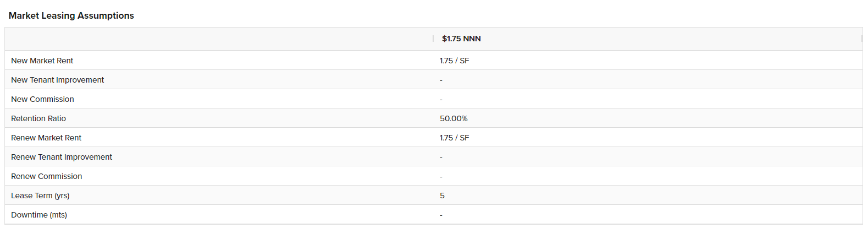Click the New Market Rent row label
Viewport: 868px width, 228px height.
point(42,61)
